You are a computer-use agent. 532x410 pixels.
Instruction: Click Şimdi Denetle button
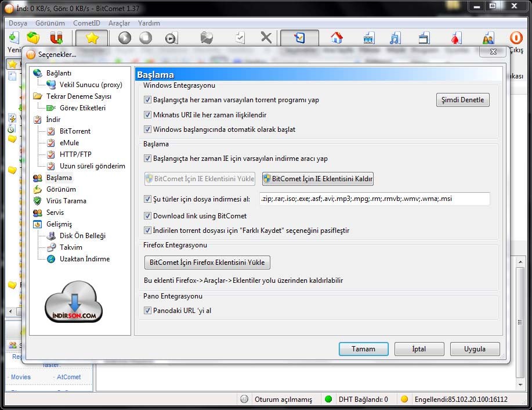462,100
